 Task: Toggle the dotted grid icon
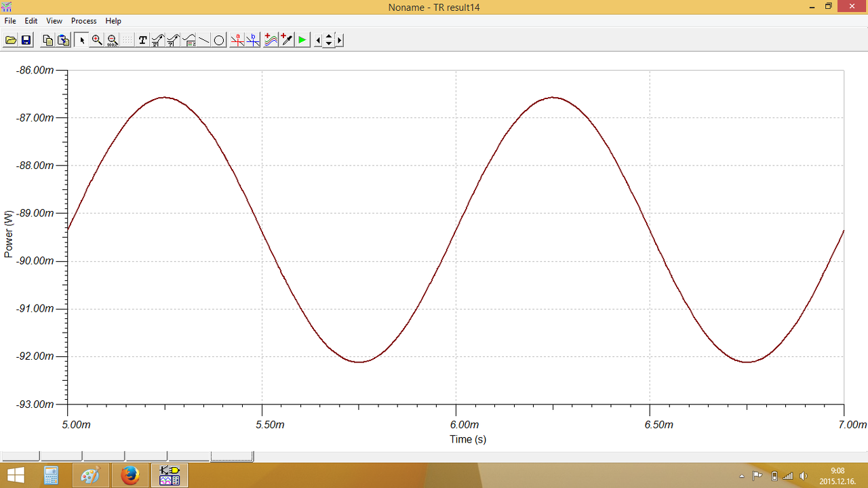127,40
